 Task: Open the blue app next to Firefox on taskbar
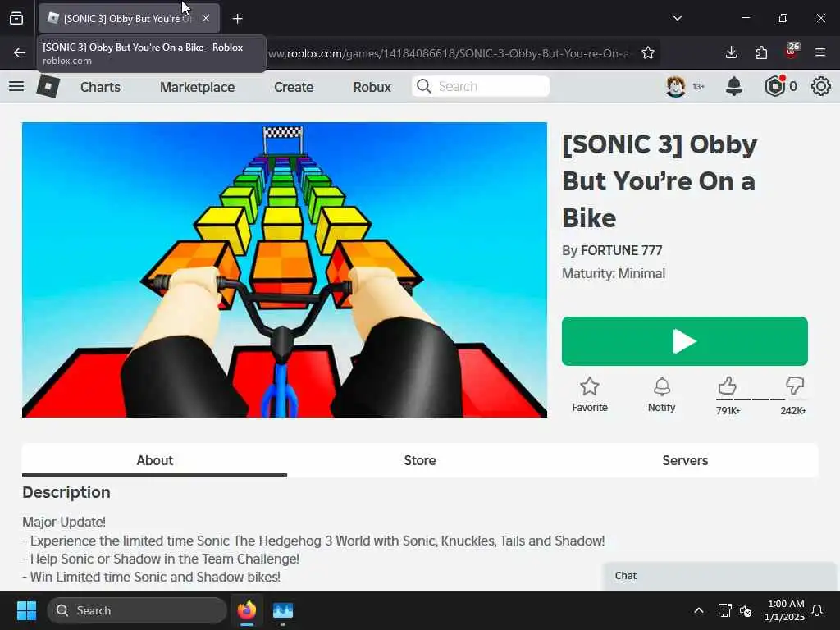click(x=282, y=610)
